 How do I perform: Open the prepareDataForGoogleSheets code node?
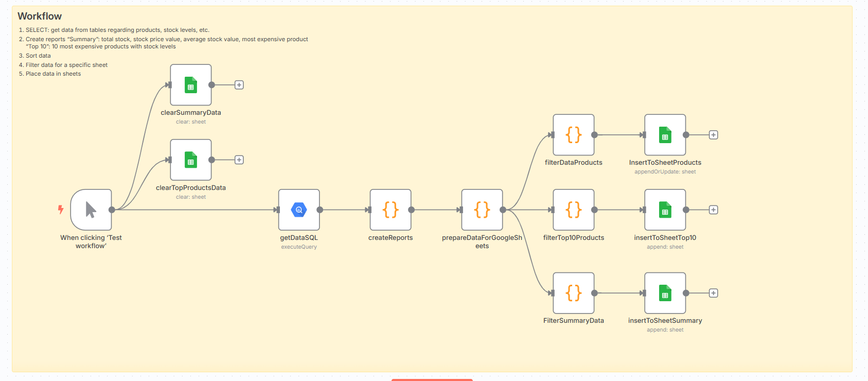click(482, 210)
